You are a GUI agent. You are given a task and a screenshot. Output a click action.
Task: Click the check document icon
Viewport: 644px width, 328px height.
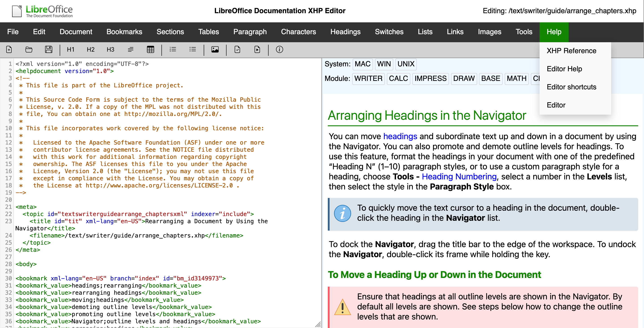(x=237, y=49)
